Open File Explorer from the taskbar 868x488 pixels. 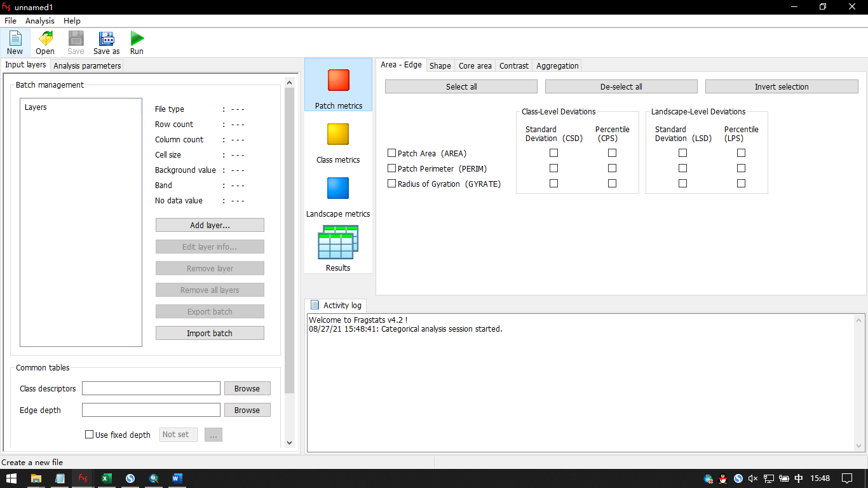(36, 478)
